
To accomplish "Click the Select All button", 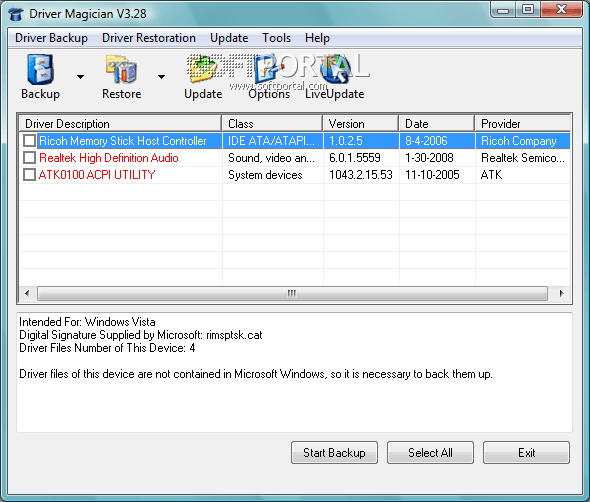I will click(x=430, y=452).
